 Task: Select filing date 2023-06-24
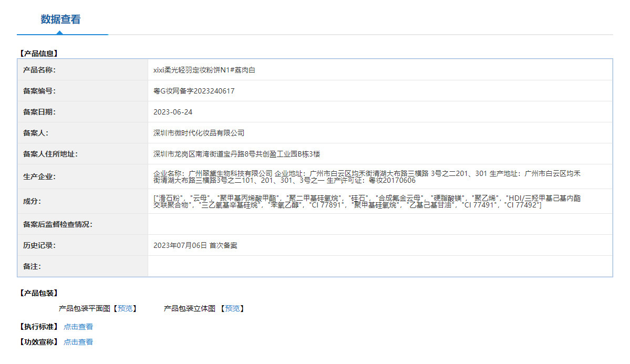pyautogui.click(x=173, y=112)
